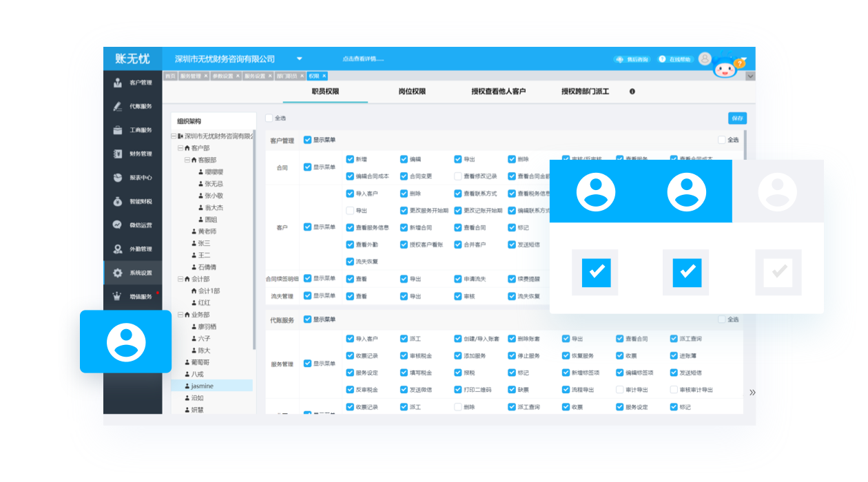Screen dimensions: 868x482
Task: Toggle the top 全选 checkbox
Action: click(269, 118)
